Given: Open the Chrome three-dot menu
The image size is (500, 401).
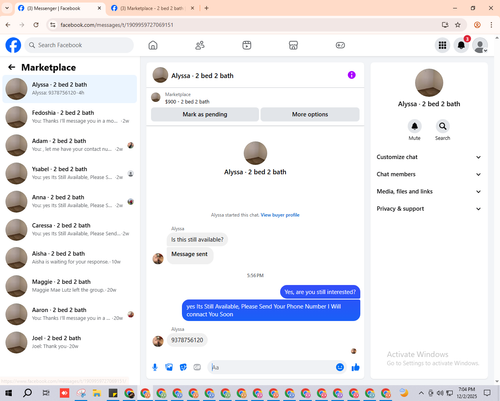Looking at the screenshot, I should click(491, 25).
